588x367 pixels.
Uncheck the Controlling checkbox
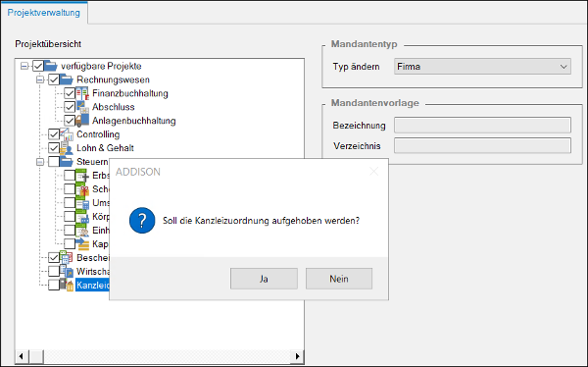[x=54, y=134]
